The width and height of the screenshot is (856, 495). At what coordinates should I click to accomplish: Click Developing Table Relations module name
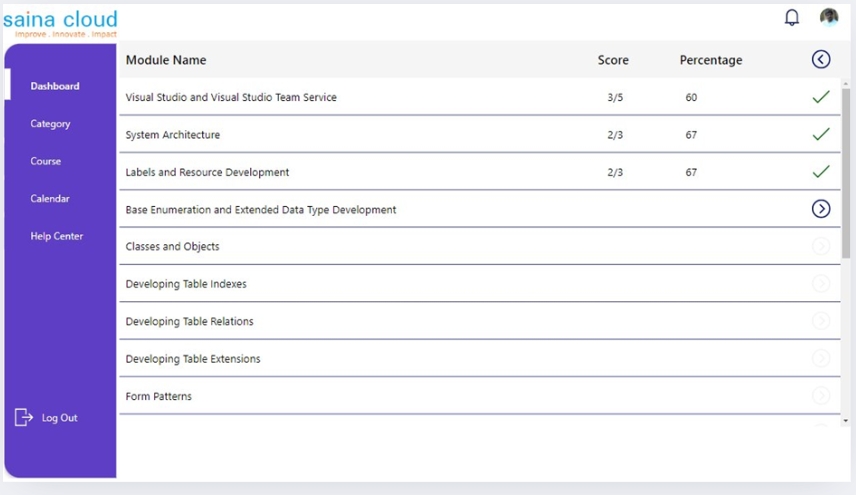[x=189, y=321]
